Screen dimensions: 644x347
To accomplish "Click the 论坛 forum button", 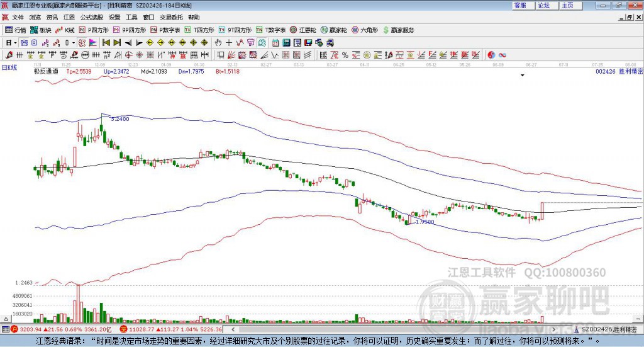I will [548, 5].
